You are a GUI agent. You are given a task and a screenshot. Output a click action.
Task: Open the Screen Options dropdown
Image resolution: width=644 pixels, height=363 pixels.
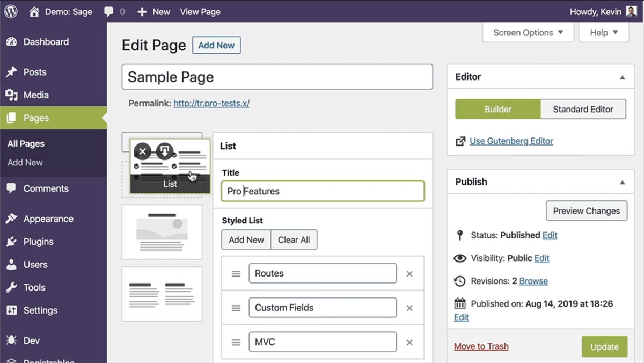(528, 32)
